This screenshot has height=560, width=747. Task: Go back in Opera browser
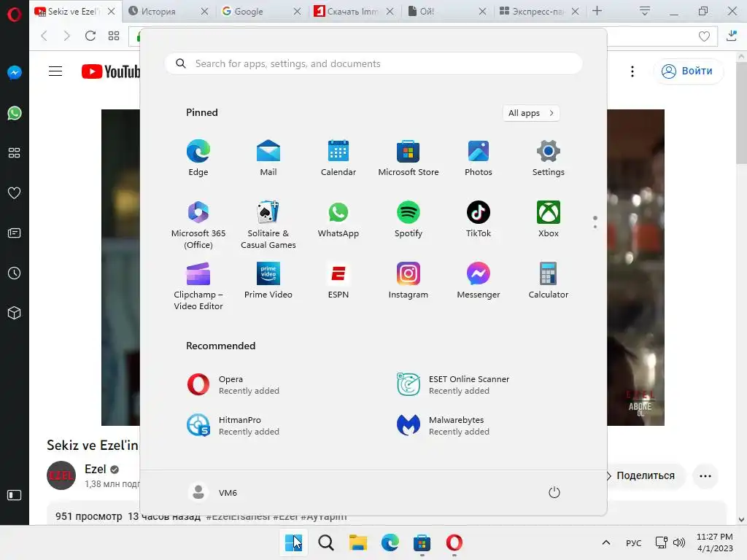(44, 36)
